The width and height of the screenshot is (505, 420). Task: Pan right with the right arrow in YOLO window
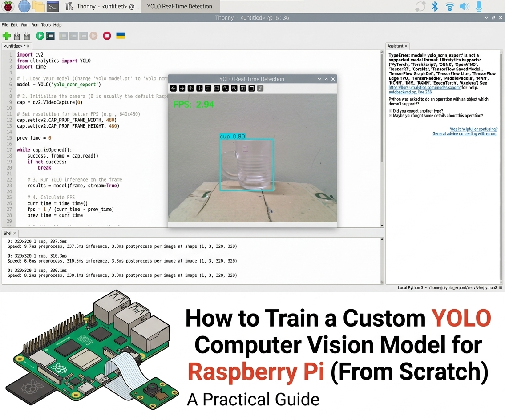[x=182, y=88]
